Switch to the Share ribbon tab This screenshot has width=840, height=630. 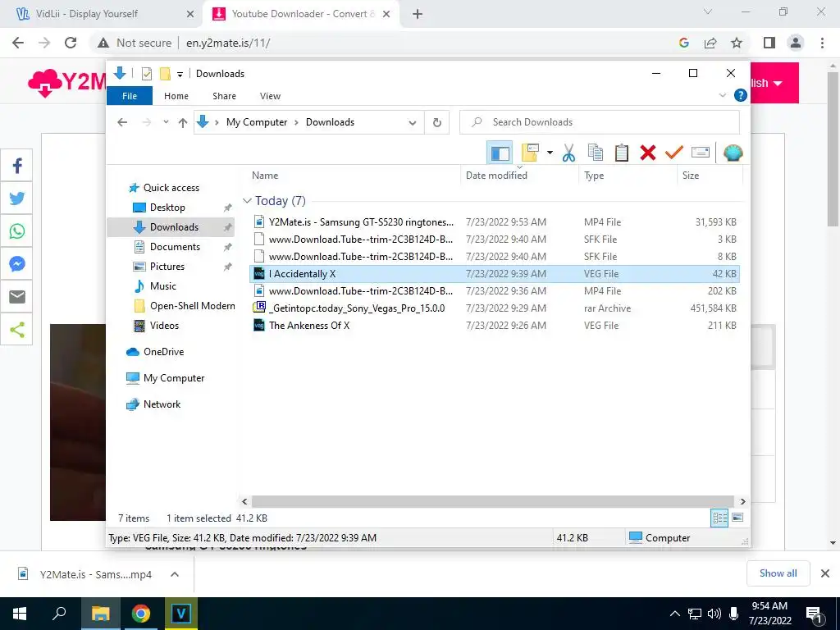(x=224, y=96)
